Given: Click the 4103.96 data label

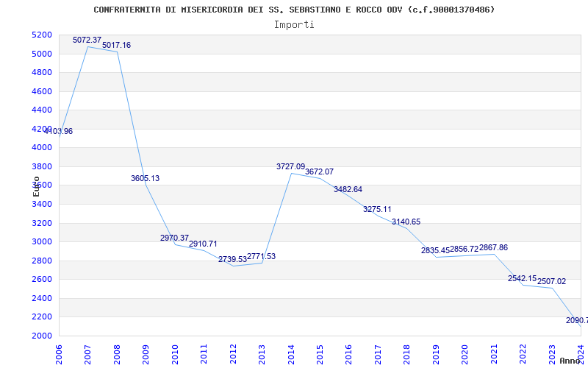Looking at the screenshot, I should point(59,132).
